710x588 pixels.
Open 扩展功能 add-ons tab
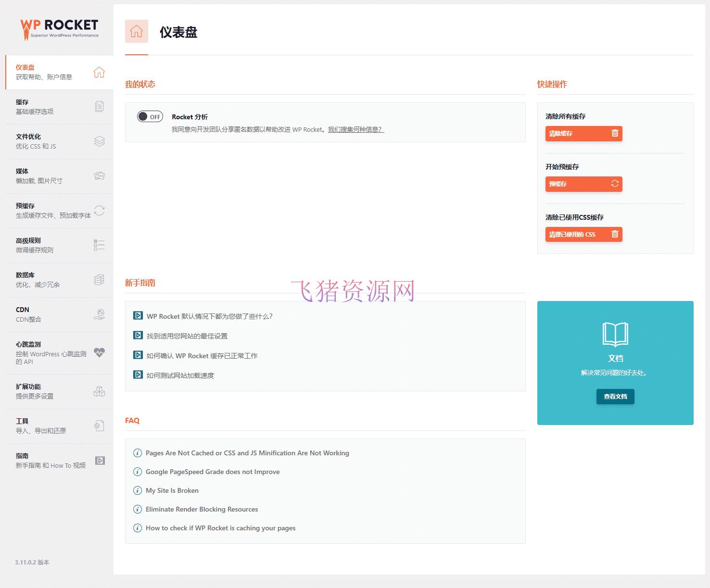pyautogui.click(x=59, y=391)
